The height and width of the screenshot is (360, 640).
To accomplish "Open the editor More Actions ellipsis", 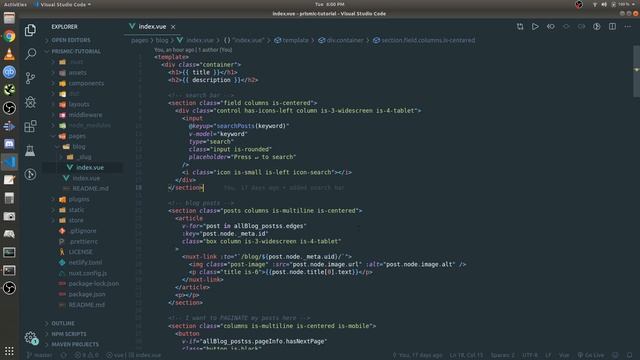I will 628,27.
